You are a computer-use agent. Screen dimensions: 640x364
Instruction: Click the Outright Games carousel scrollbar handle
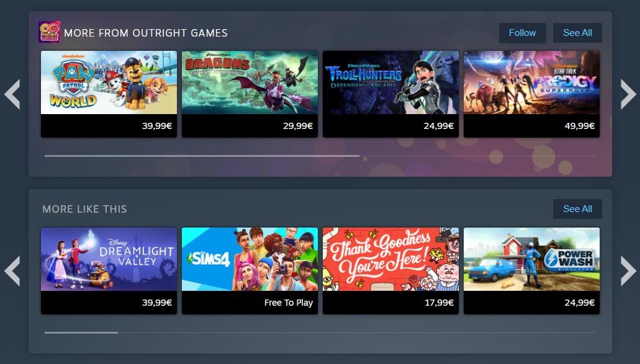pos(202,156)
